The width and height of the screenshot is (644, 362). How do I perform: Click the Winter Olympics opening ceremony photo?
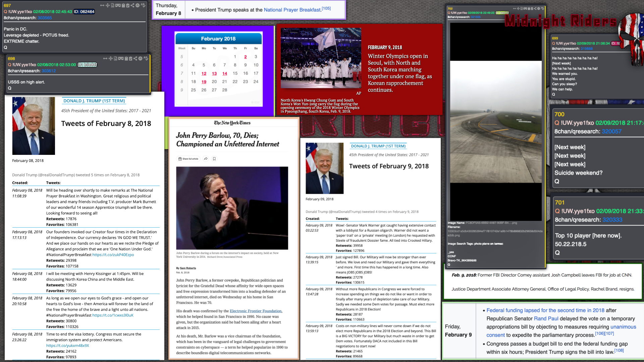(321, 58)
